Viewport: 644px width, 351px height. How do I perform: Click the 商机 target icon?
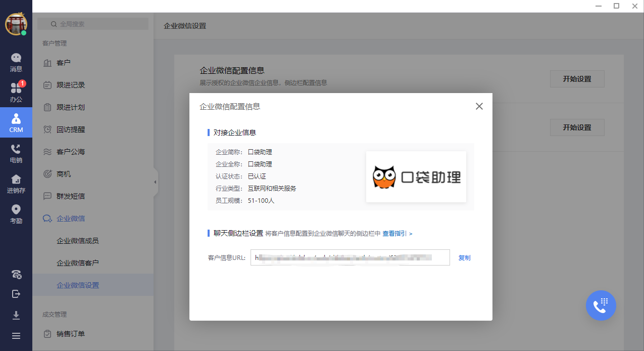tap(47, 174)
